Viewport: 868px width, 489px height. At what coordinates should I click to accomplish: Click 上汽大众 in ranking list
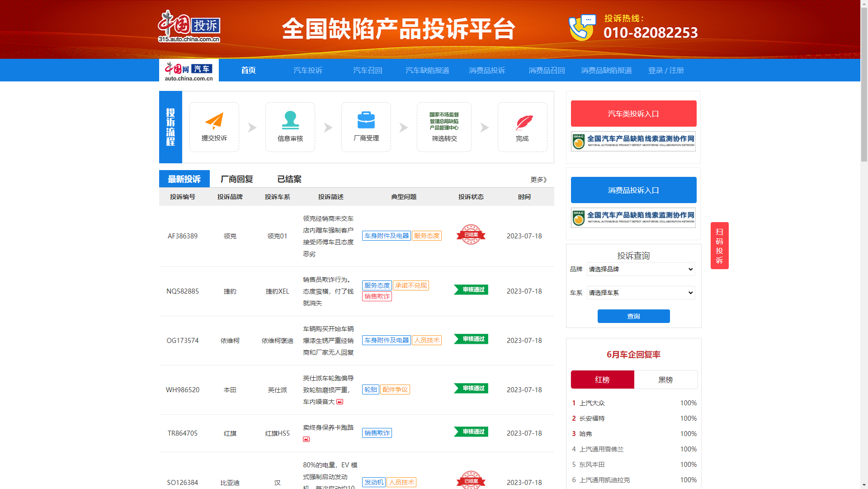coord(592,403)
